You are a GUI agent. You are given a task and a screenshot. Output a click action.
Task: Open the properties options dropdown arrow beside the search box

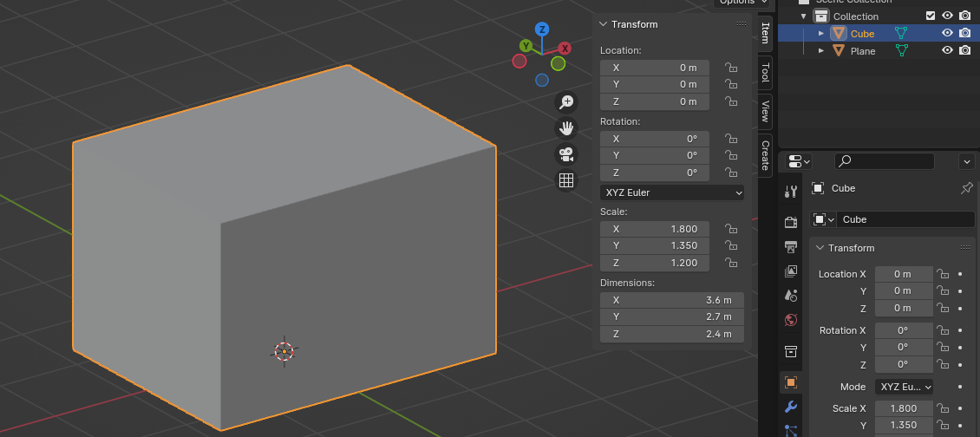click(966, 161)
